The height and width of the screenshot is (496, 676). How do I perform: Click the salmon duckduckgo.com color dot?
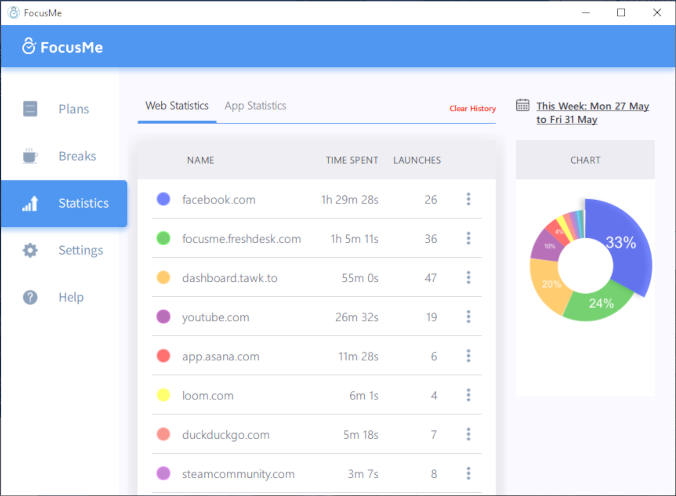[x=163, y=434]
